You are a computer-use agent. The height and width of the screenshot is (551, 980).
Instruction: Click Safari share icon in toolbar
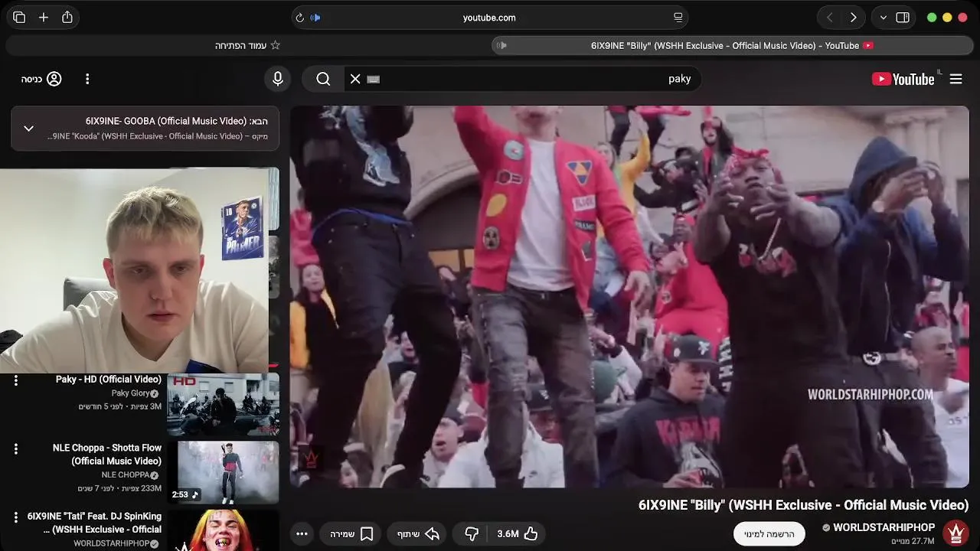pos(67,17)
